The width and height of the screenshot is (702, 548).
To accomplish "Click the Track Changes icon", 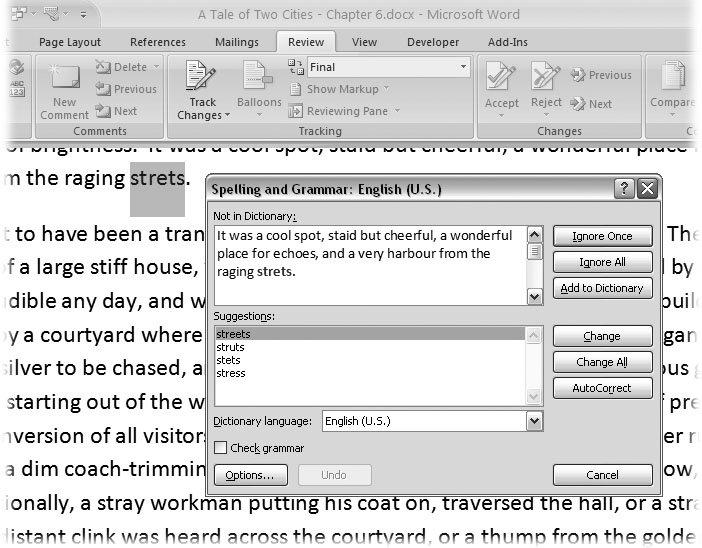I will (202, 80).
